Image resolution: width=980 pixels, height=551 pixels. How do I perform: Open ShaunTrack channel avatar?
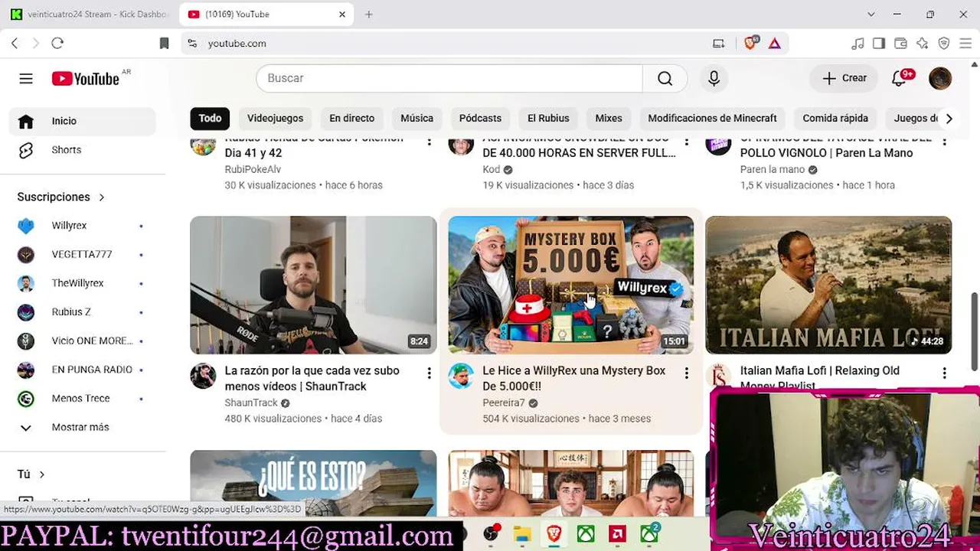pos(203,376)
